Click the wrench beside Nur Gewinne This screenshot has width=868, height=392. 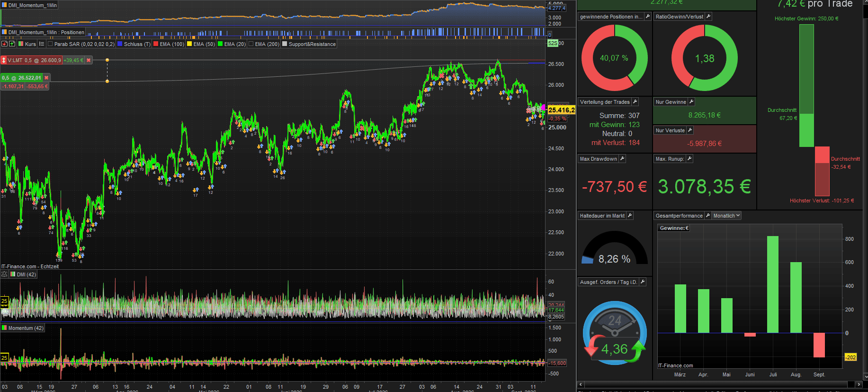[x=691, y=102]
